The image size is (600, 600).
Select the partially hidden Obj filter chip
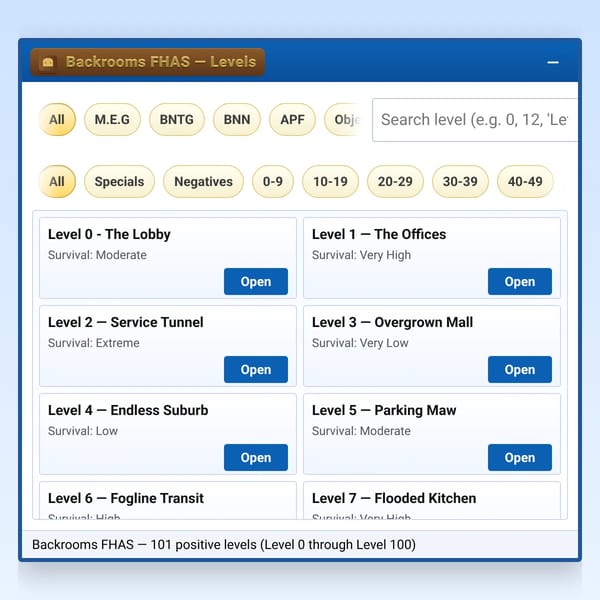click(x=343, y=119)
